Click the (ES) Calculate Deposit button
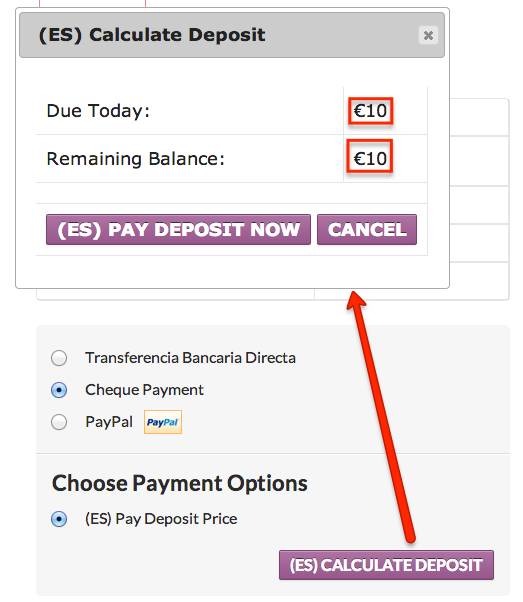The image size is (523, 602). click(386, 565)
